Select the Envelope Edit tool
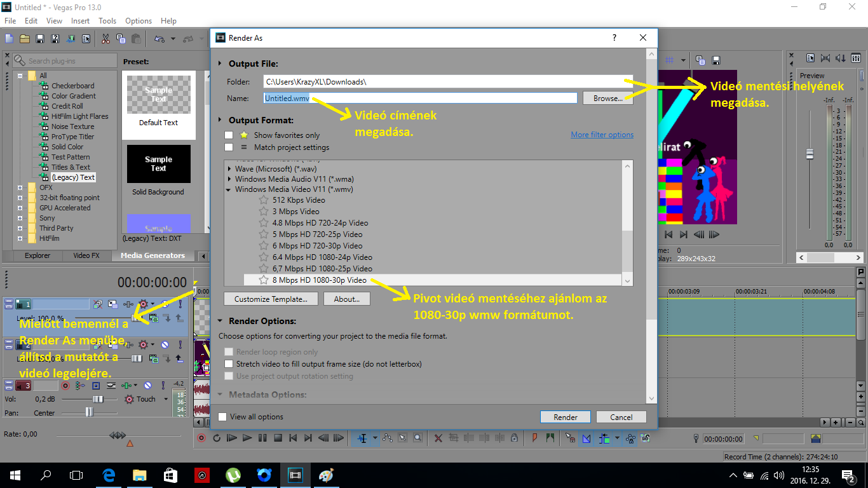 pyautogui.click(x=388, y=438)
